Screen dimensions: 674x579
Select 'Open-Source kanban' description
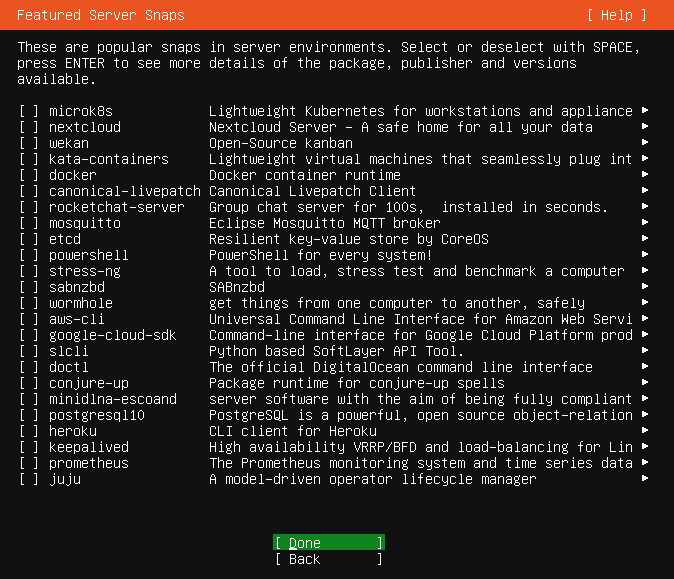point(281,143)
